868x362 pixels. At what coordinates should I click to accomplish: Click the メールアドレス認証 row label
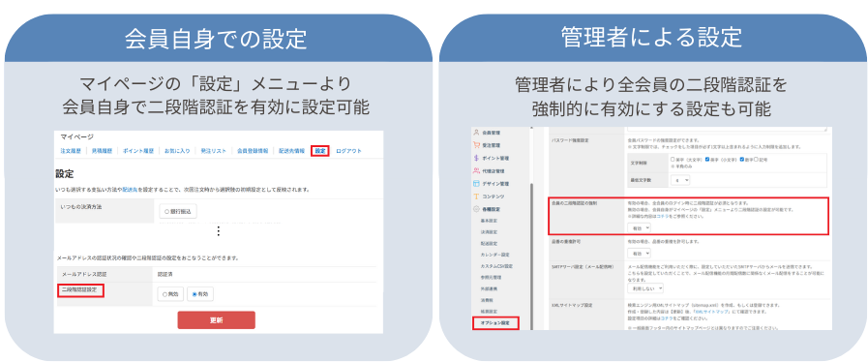[84, 274]
